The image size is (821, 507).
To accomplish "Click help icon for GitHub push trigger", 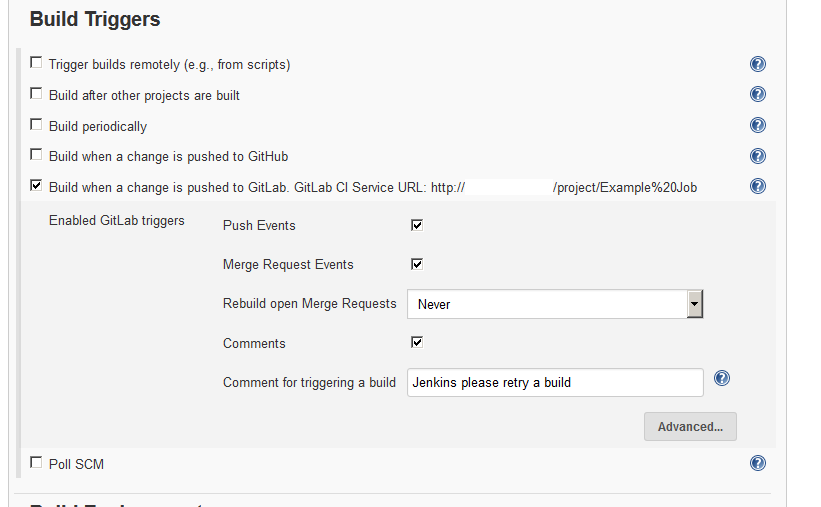I will [758, 156].
